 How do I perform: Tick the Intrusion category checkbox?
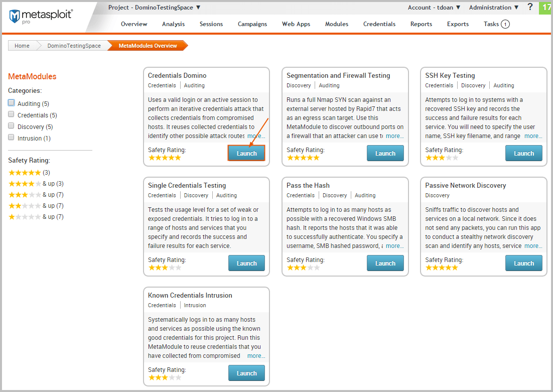click(x=12, y=138)
